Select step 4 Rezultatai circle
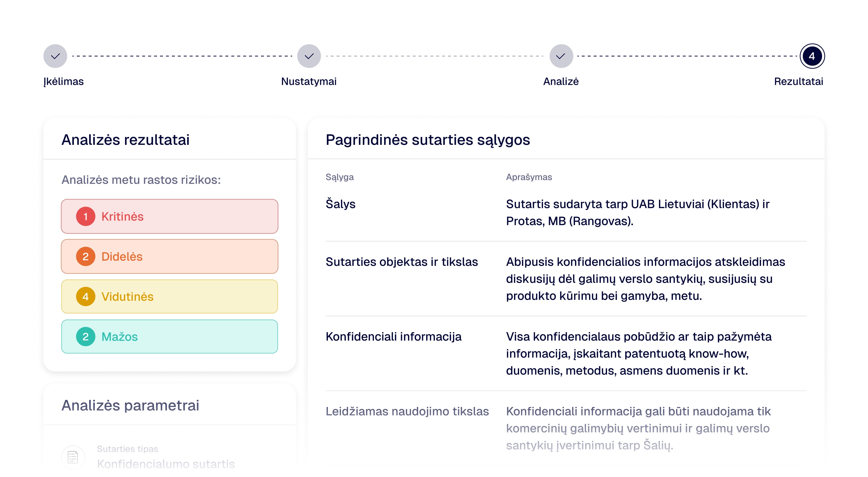This screenshot has width=868, height=477. [x=812, y=56]
